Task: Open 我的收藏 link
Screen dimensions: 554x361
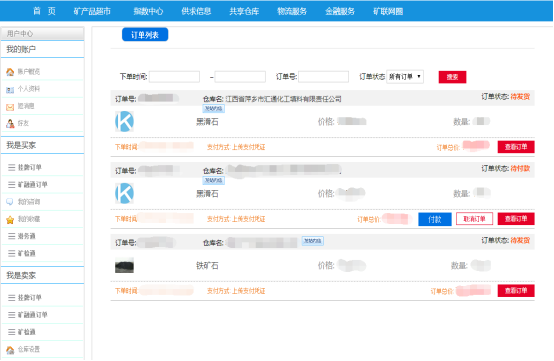Action: 29,219
